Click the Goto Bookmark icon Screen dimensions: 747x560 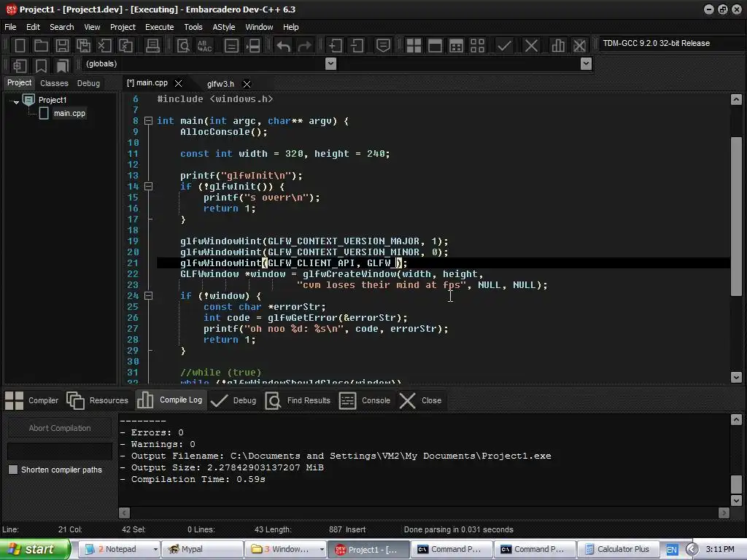[x=62, y=65]
